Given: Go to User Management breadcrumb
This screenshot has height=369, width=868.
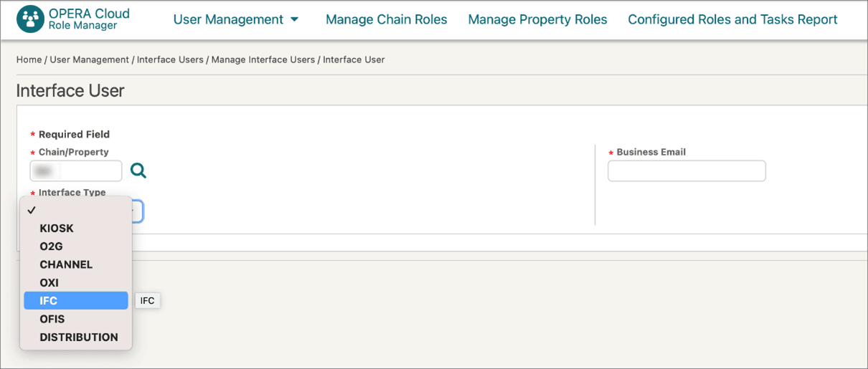Looking at the screenshot, I should (90, 59).
